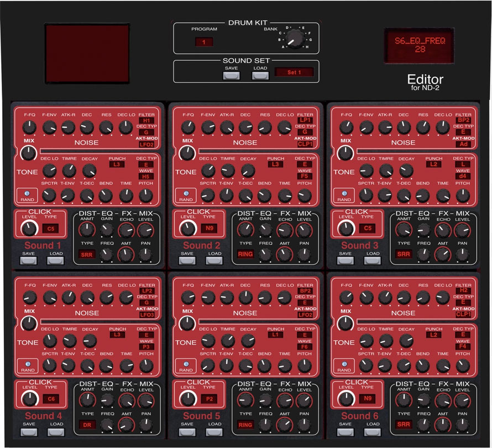Image resolution: width=492 pixels, height=448 pixels.
Task: Click the Sound 5 LOAD button
Action: tap(214, 433)
